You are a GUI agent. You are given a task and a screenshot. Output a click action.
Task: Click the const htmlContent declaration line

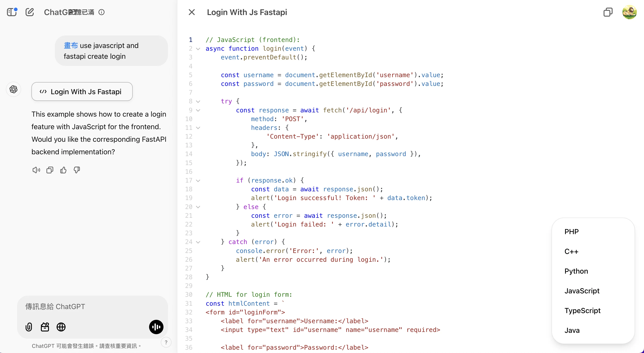245,304
